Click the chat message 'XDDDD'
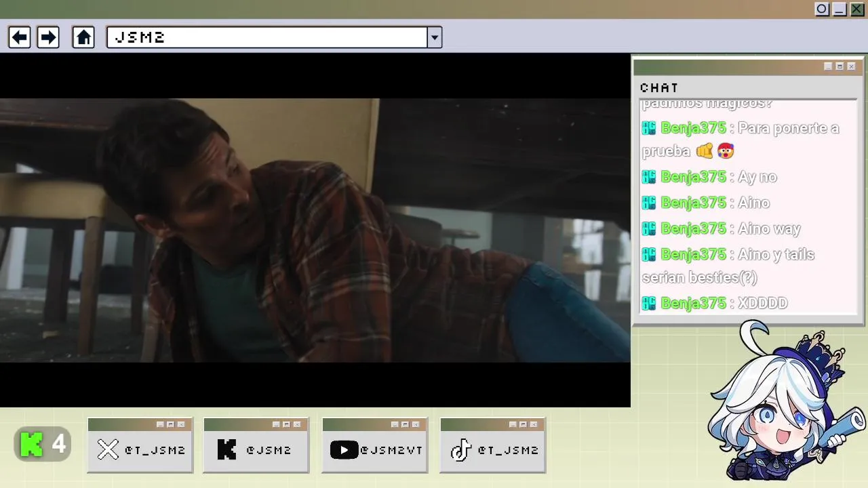 click(762, 303)
